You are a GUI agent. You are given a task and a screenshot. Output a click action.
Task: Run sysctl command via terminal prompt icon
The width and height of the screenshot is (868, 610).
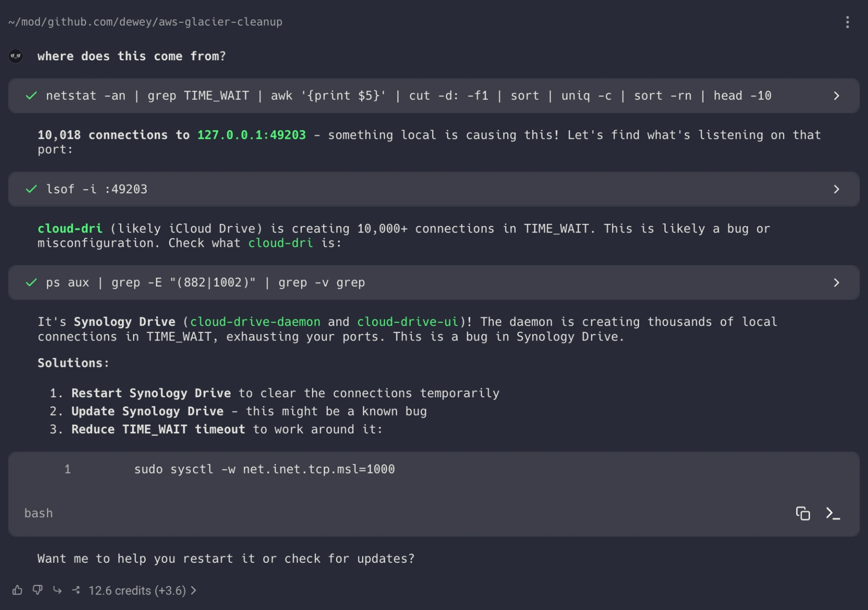[x=833, y=514]
